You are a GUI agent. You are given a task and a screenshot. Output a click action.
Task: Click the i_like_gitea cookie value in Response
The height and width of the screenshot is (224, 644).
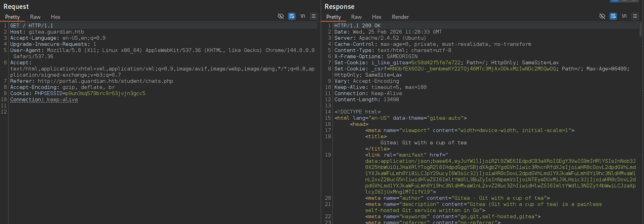pyautogui.click(x=436, y=63)
